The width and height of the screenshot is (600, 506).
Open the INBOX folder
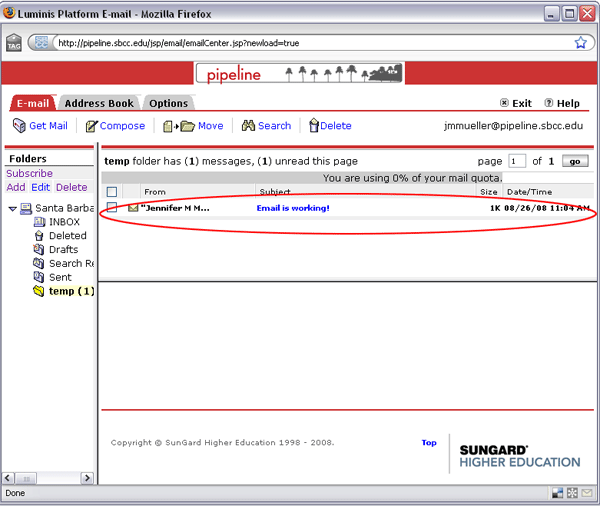point(64,222)
